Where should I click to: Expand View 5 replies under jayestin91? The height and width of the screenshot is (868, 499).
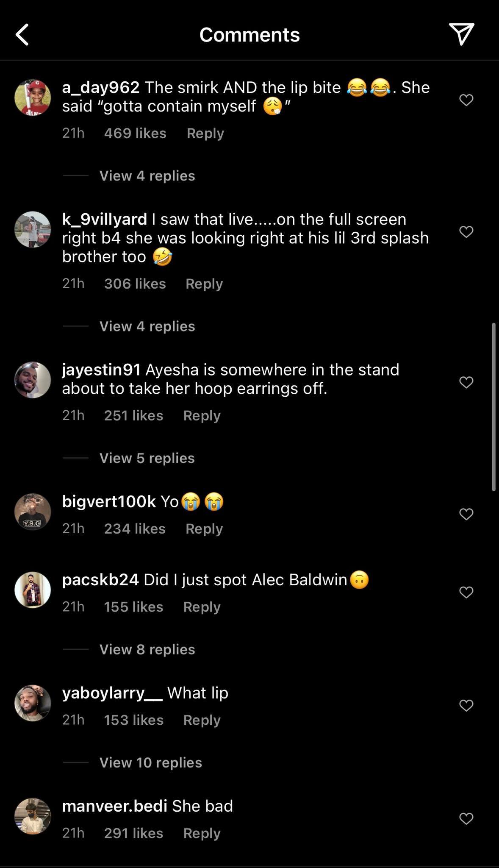[147, 458]
